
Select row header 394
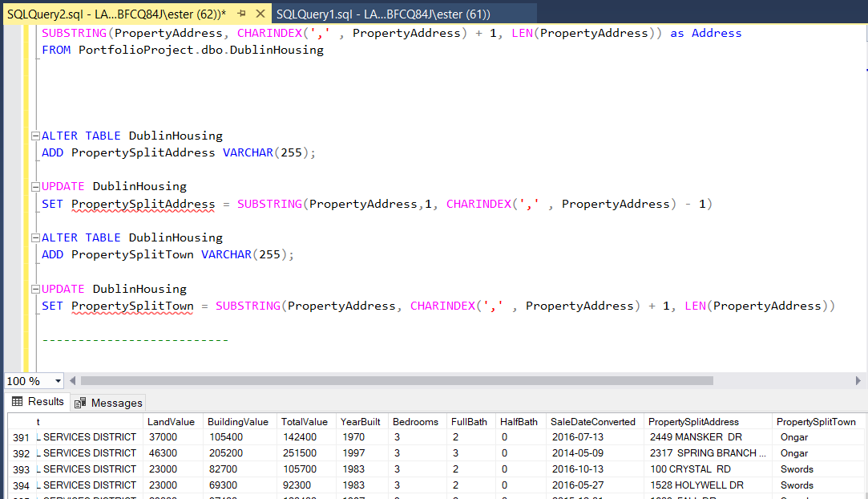click(x=21, y=485)
